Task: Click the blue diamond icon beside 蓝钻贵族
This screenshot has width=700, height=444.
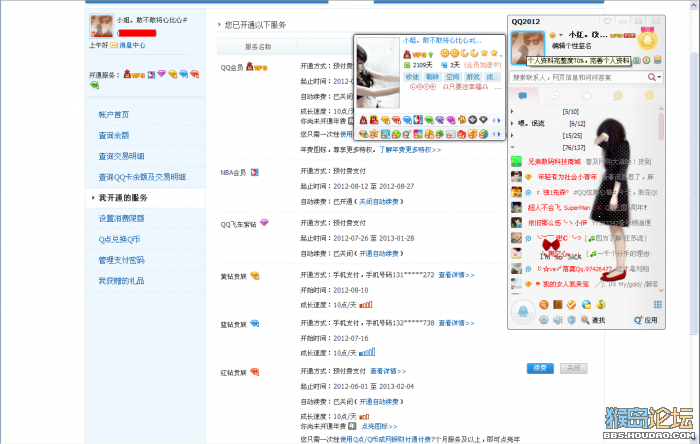Action: click(255, 324)
